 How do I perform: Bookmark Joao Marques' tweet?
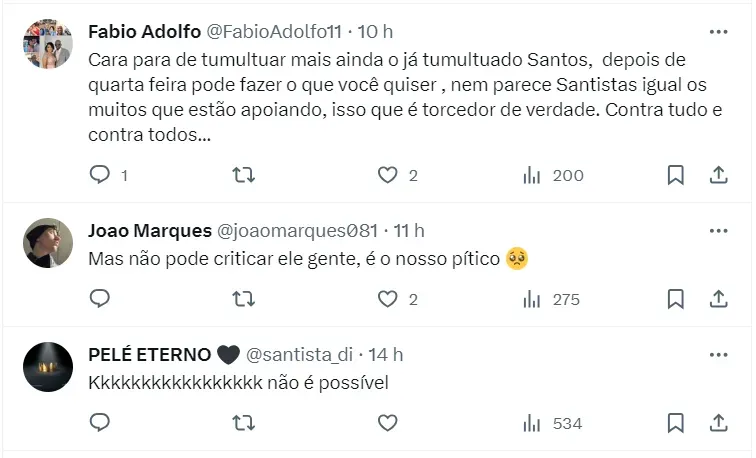click(675, 299)
